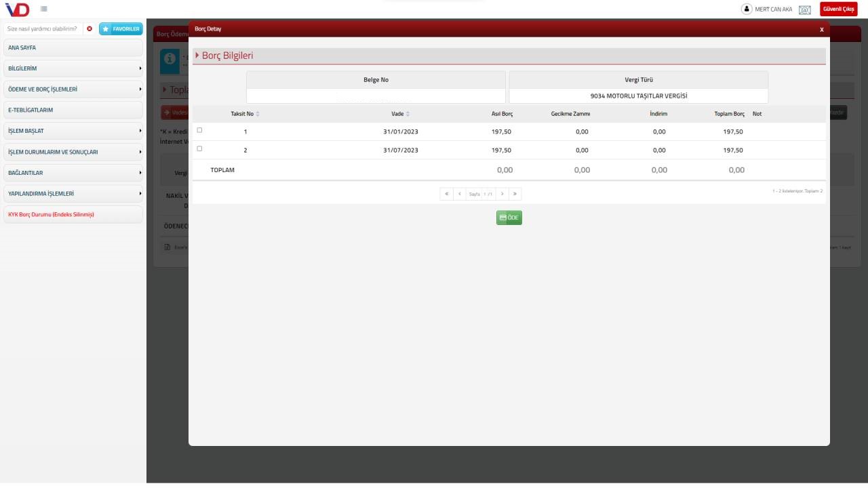The width and height of the screenshot is (868, 488).
Task: Click the help search input field
Action: point(42,28)
